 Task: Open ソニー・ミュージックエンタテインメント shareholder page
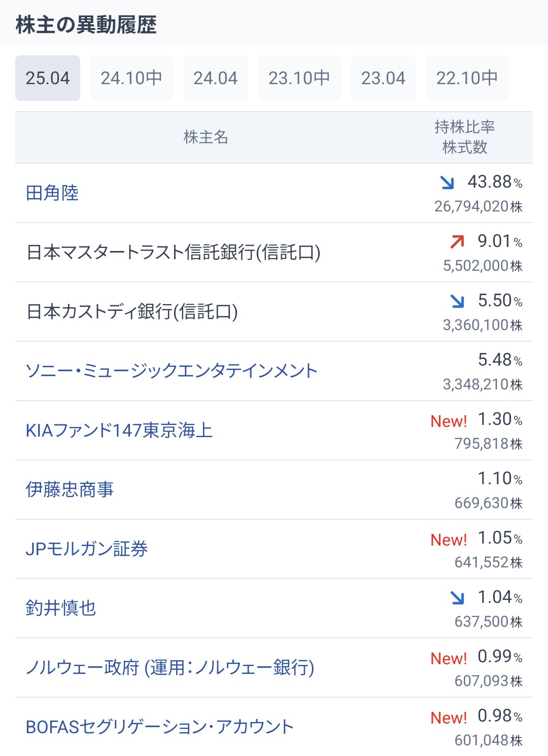point(172,371)
